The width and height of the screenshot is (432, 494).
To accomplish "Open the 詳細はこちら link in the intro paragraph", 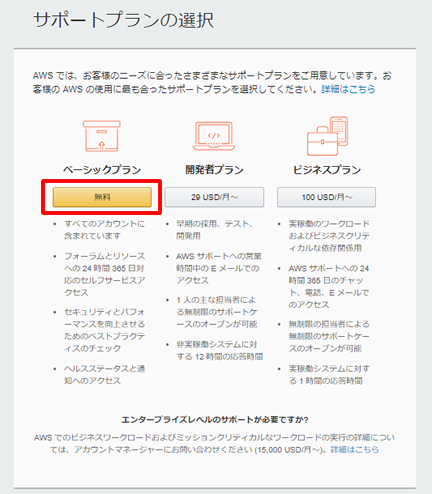I will point(348,89).
